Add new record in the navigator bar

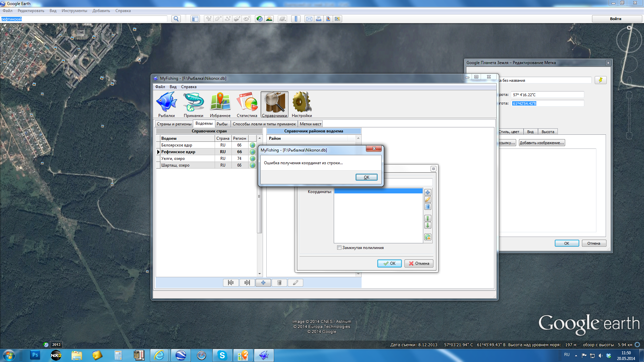point(263,283)
